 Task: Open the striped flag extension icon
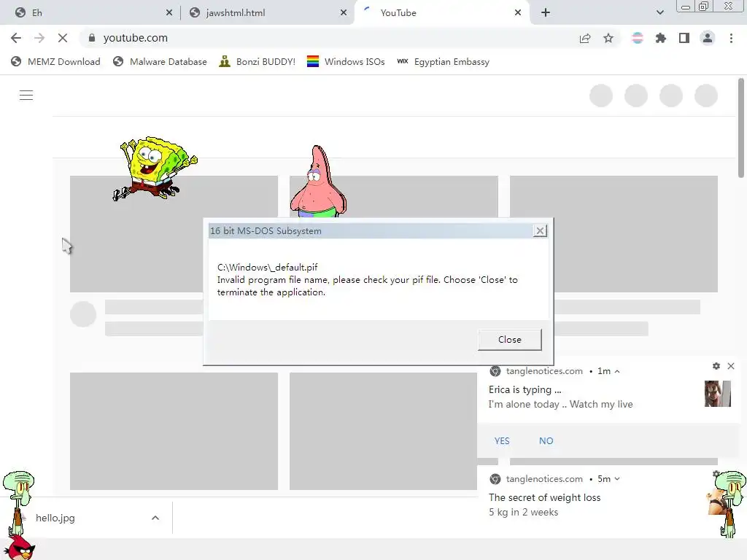pyautogui.click(x=638, y=38)
